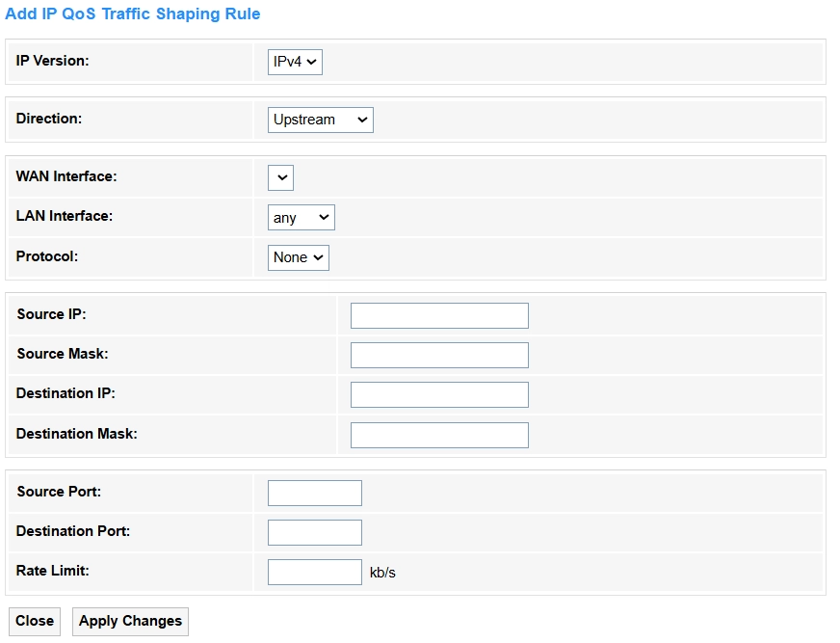Focus the Source Port input
This screenshot has width=840, height=643.
[x=314, y=493]
